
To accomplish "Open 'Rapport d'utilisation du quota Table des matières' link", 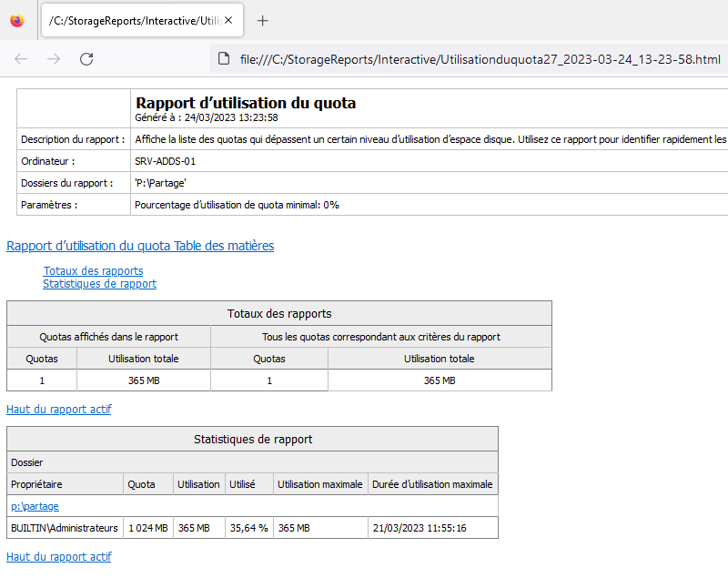I will coord(140,246).
